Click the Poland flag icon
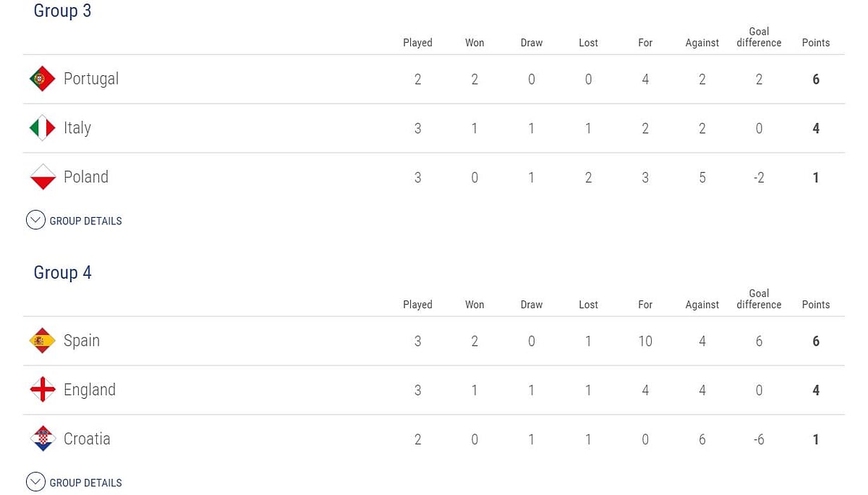 (42, 177)
